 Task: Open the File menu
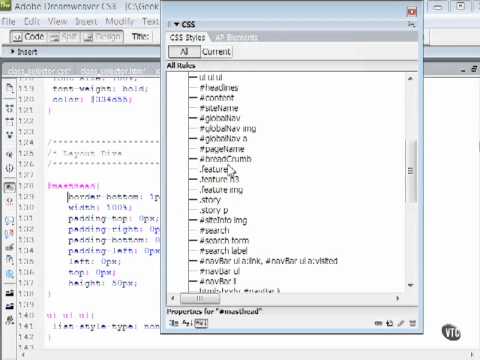coord(9,22)
